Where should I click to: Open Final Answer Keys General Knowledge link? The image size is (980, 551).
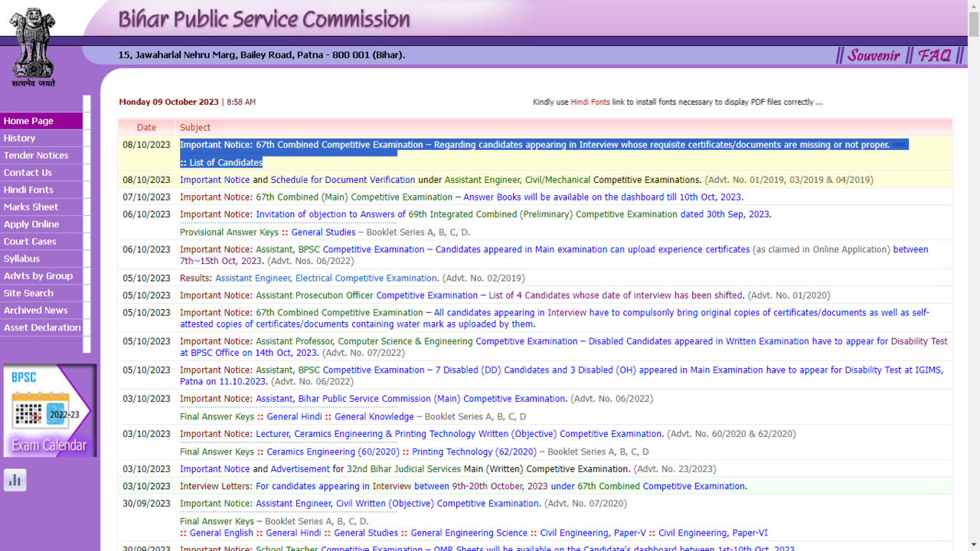374,417
